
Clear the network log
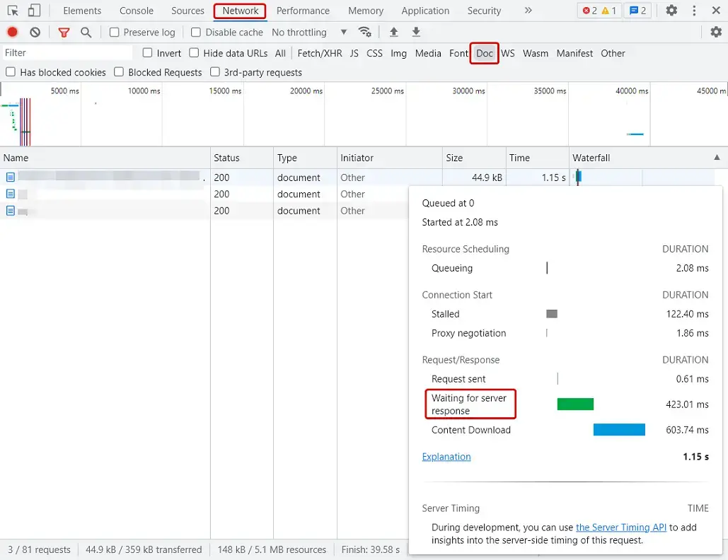pos(35,32)
